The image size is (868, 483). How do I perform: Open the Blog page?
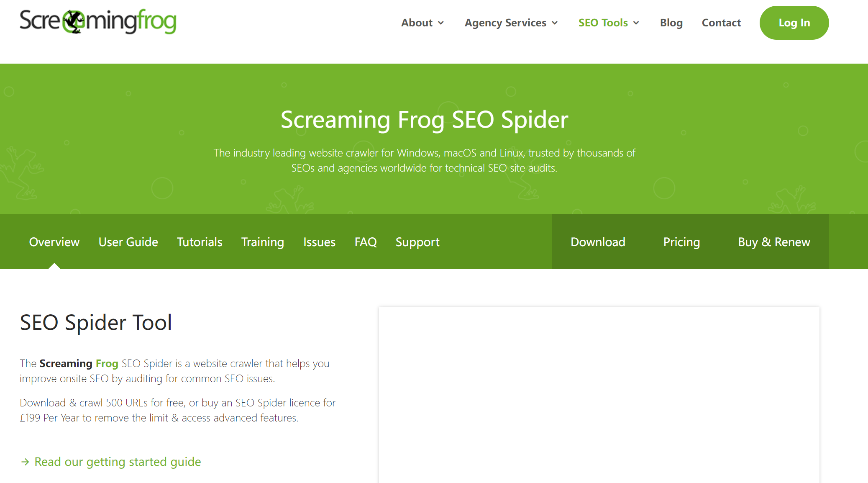[671, 23]
